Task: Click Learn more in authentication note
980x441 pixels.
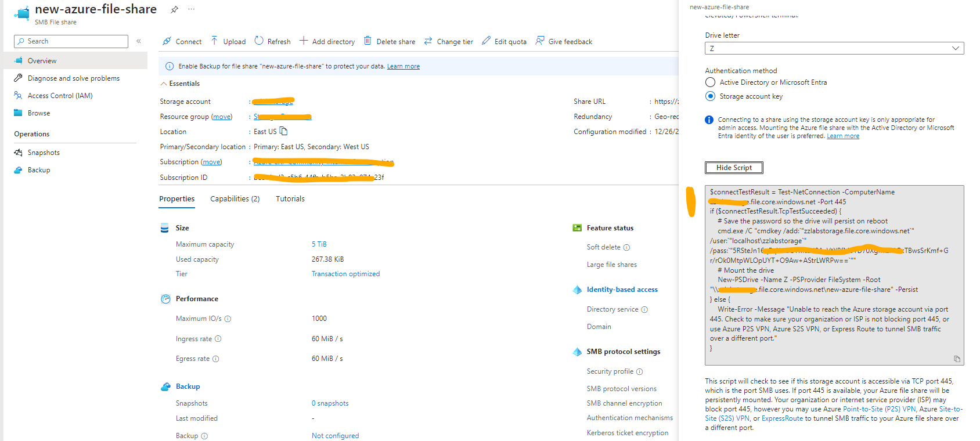Action: coord(843,136)
